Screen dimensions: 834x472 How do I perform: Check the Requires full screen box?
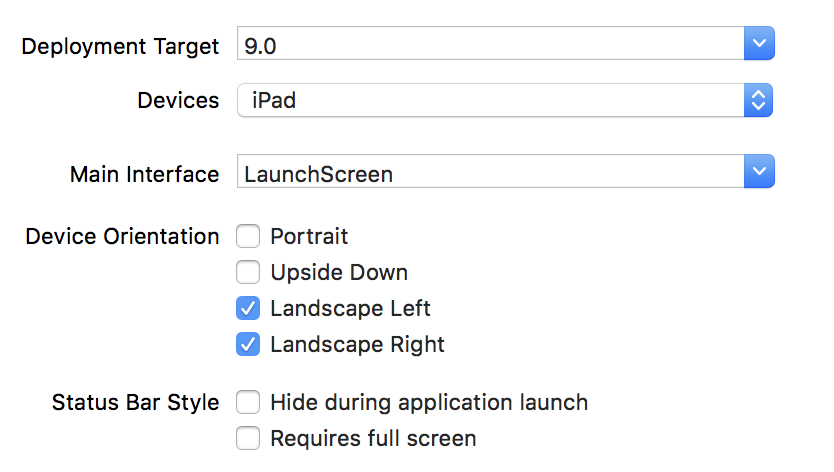click(248, 438)
